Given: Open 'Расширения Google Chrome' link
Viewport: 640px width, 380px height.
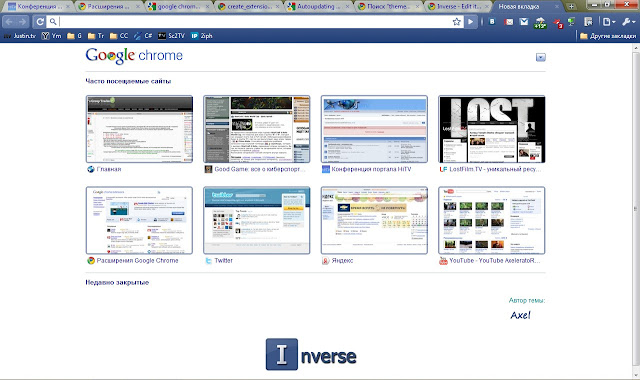Looking at the screenshot, I should [138, 260].
